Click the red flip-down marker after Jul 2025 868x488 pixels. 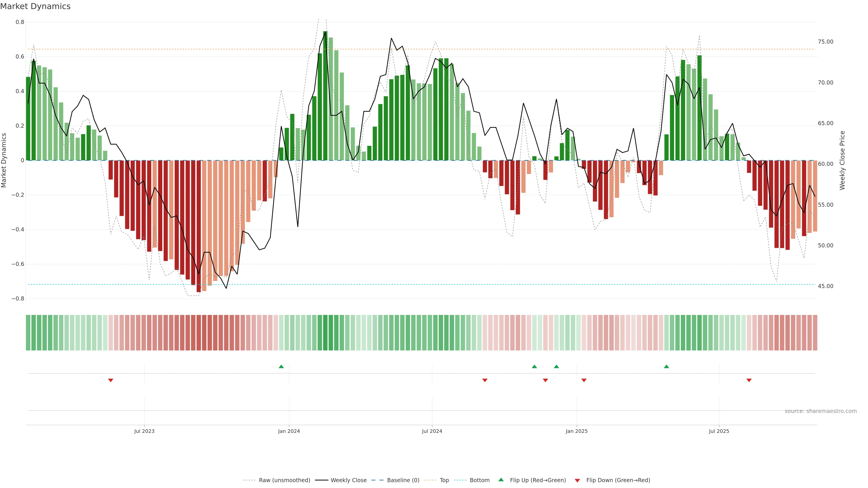(x=749, y=380)
